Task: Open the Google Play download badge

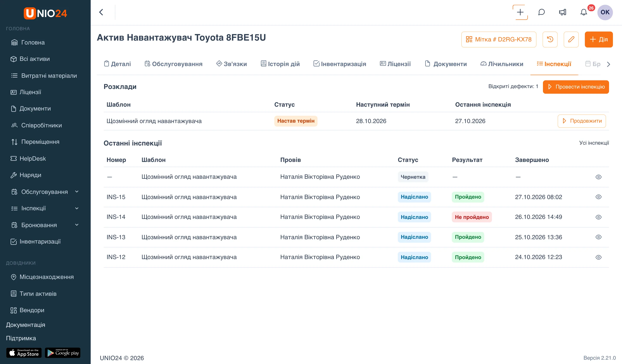Action: click(x=63, y=353)
